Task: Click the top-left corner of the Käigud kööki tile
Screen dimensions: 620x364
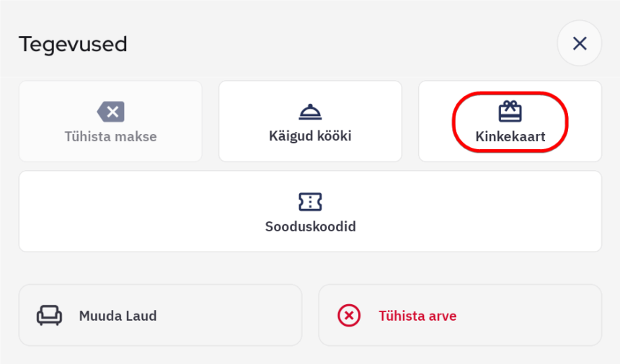Action: [228, 89]
